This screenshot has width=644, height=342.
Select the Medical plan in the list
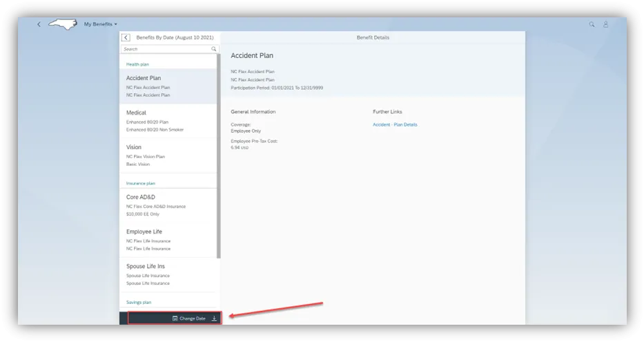coord(168,121)
